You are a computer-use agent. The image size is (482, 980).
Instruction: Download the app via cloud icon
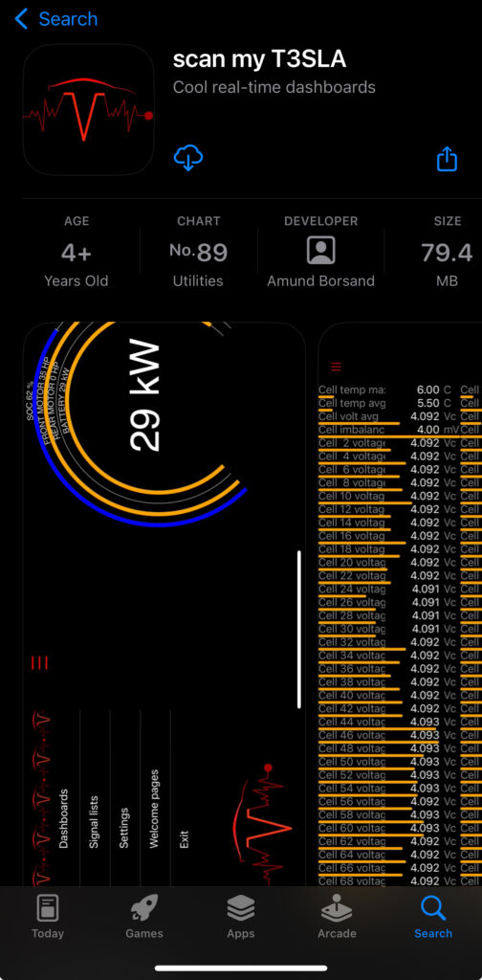[188, 158]
